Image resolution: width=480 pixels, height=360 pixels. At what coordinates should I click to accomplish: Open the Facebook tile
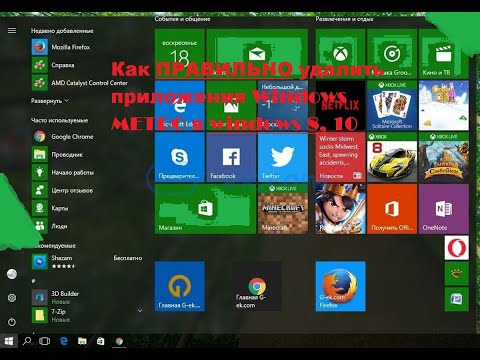point(231,157)
